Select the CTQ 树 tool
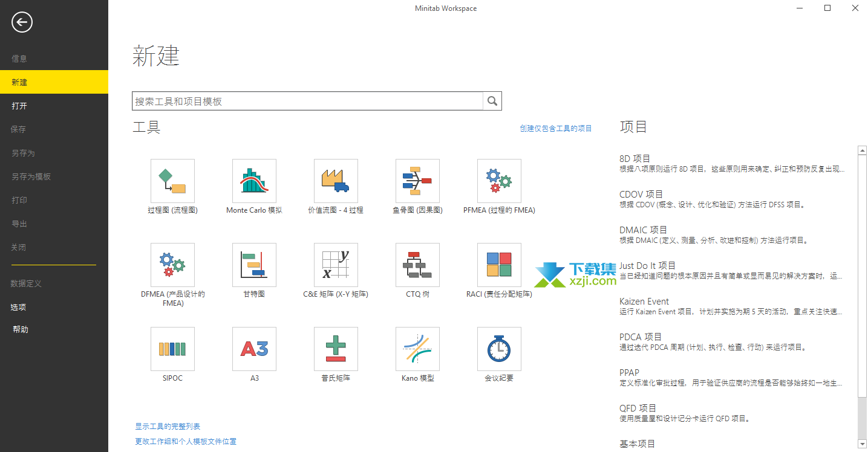The height and width of the screenshot is (452, 868). [x=417, y=265]
